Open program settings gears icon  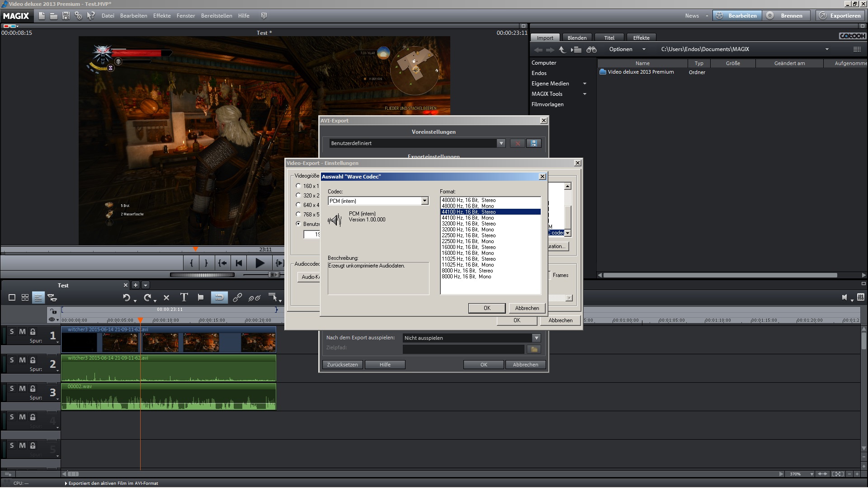[78, 16]
